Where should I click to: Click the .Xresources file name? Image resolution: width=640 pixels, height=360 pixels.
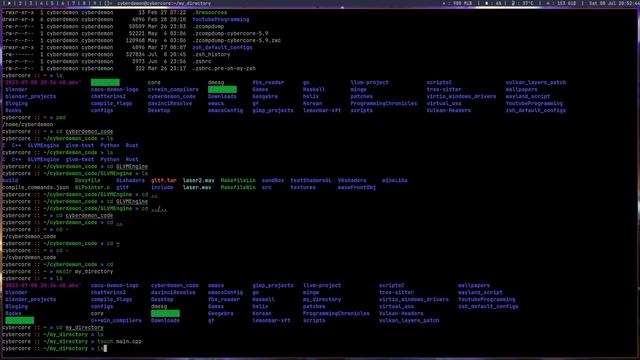click(209, 12)
